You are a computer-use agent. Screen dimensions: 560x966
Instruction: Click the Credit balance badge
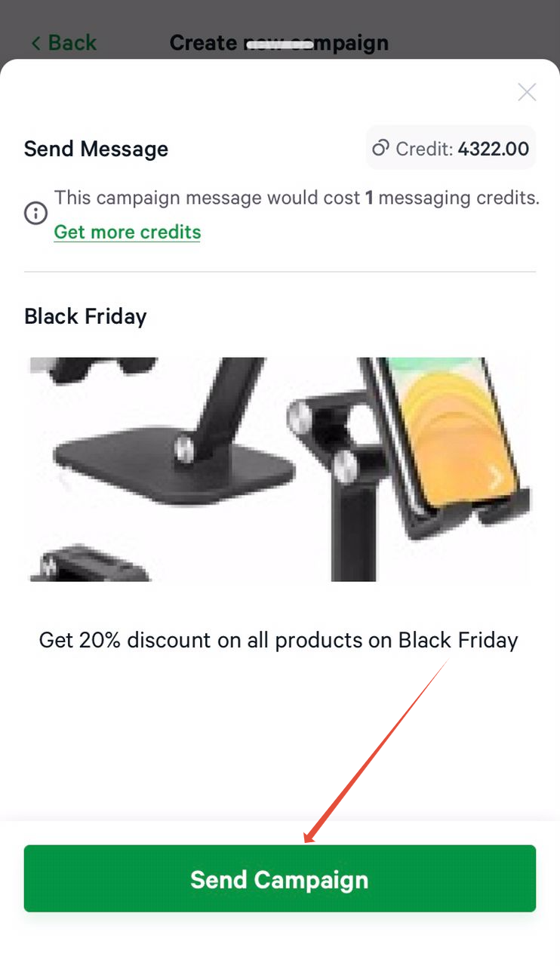point(451,148)
